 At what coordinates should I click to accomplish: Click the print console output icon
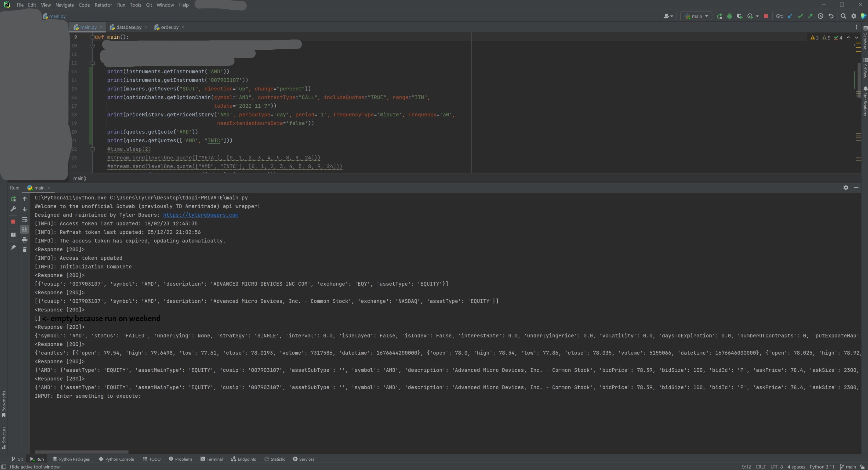pyautogui.click(x=25, y=240)
